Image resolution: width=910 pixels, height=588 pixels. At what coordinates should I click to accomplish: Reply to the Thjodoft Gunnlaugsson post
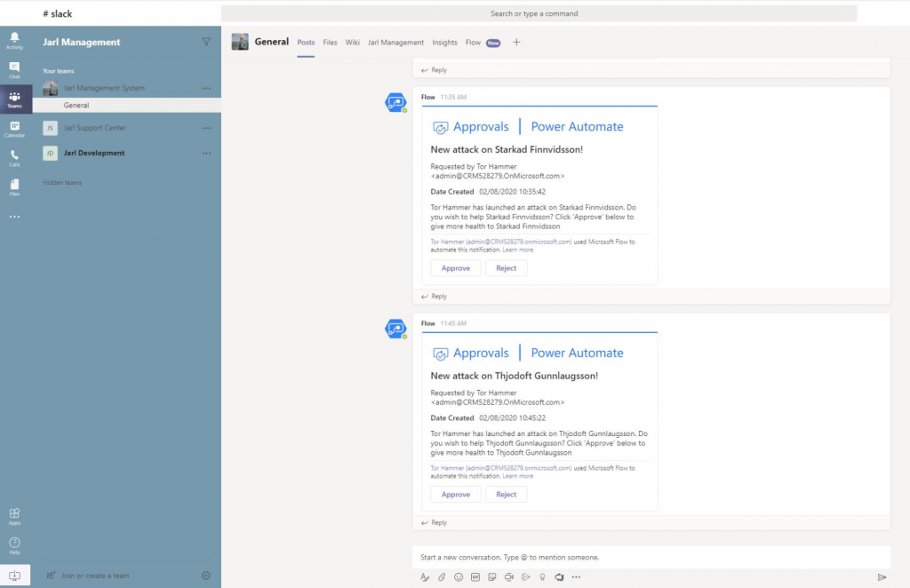(x=434, y=522)
